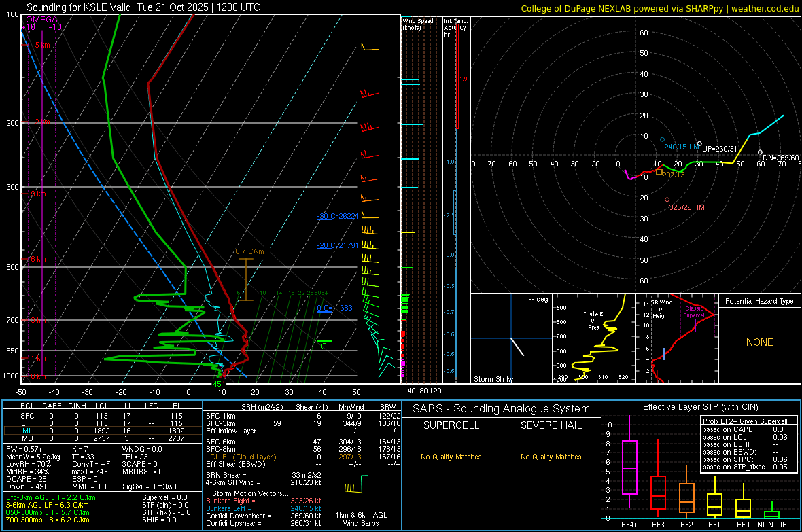Click the LCL-EL (Cloud Layer) row label
This screenshot has height=532, width=802.
point(241,457)
